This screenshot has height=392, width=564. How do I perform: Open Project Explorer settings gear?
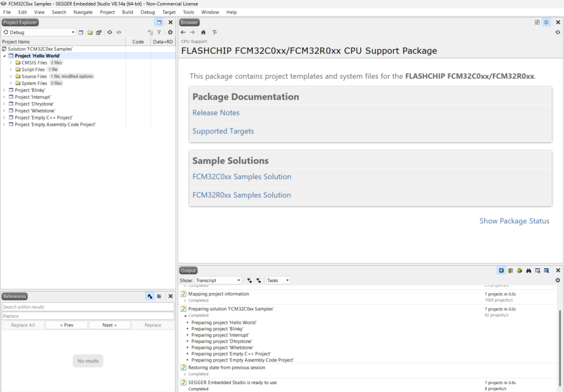pyautogui.click(x=170, y=32)
